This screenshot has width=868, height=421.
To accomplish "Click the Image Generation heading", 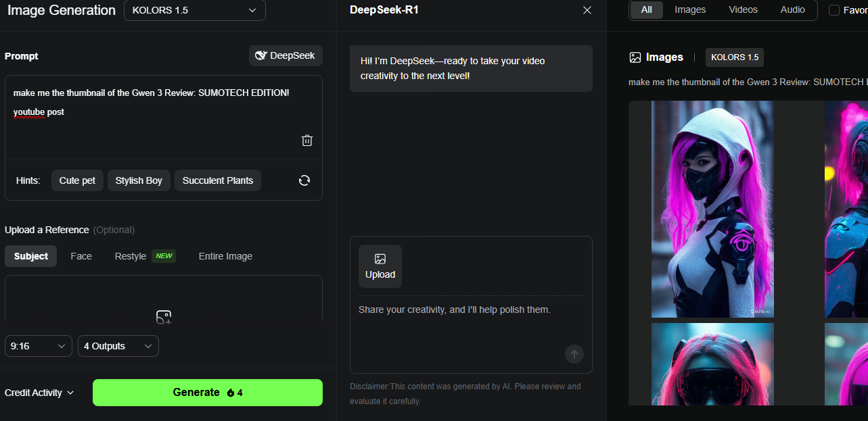I will [62, 10].
